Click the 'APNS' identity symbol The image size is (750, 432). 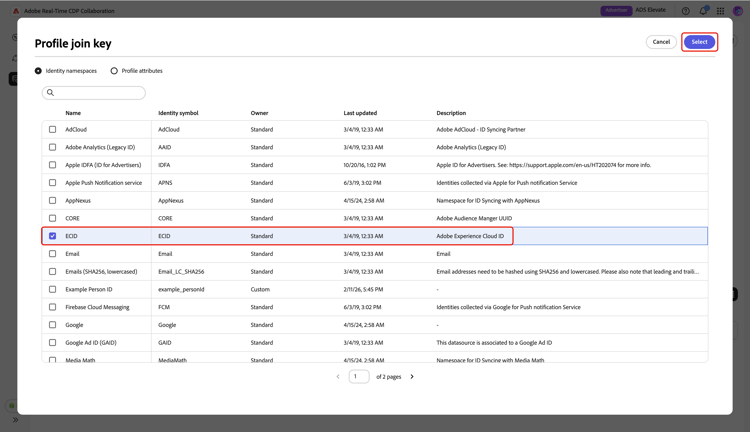click(x=165, y=183)
